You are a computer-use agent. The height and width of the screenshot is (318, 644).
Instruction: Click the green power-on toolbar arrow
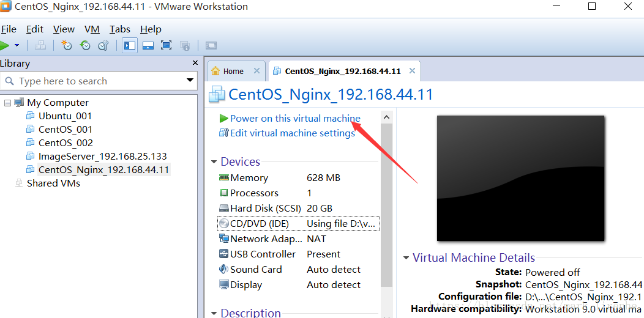pos(4,45)
